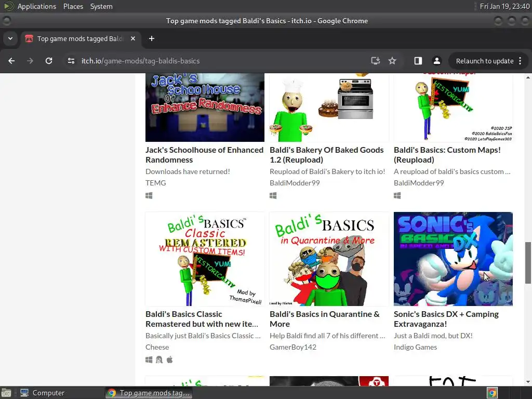The width and height of the screenshot is (532, 399).
Task: Click the page vertical scrollbar thumb
Action: tap(528, 262)
